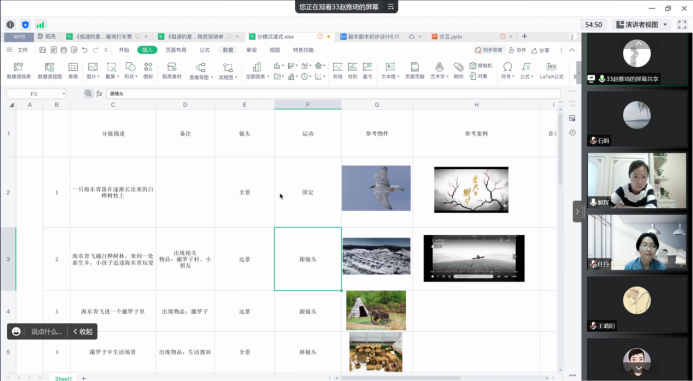Open the banner menu next to 您正在观看
This screenshot has width=693, height=381.
click(390, 7)
